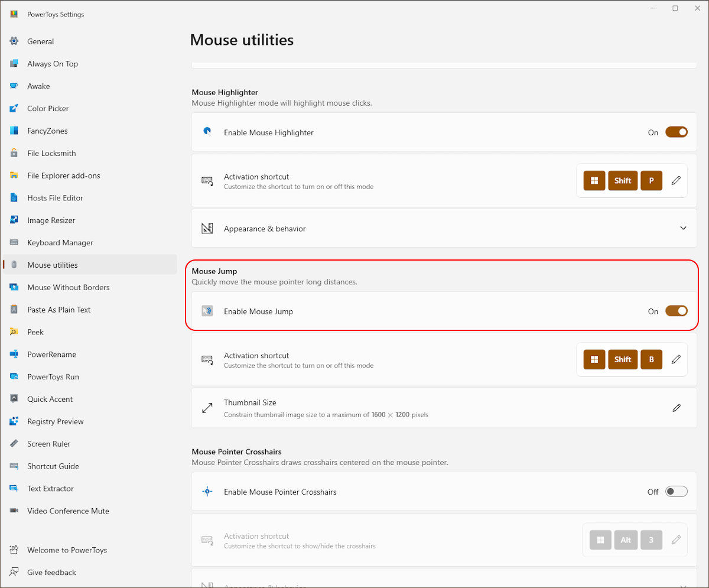Click Mouse Without Borders icon
Screen dimensions: 709x588
(14, 287)
